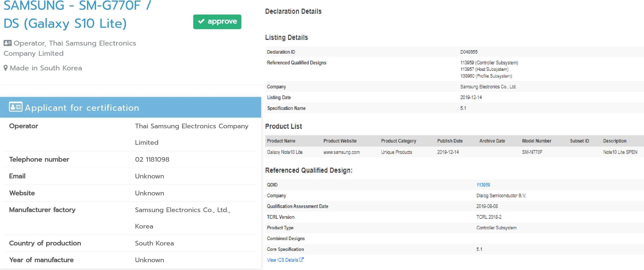Click Declaration ID value D048655
This screenshot has width=644, height=270.
(x=469, y=52)
